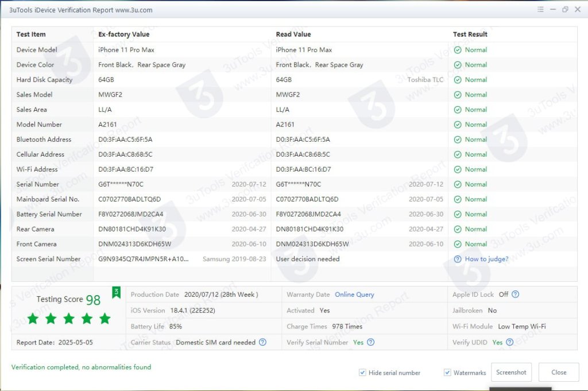Image resolution: width=588 pixels, height=391 pixels.
Task: Open the How to judge? link
Action: (486, 259)
